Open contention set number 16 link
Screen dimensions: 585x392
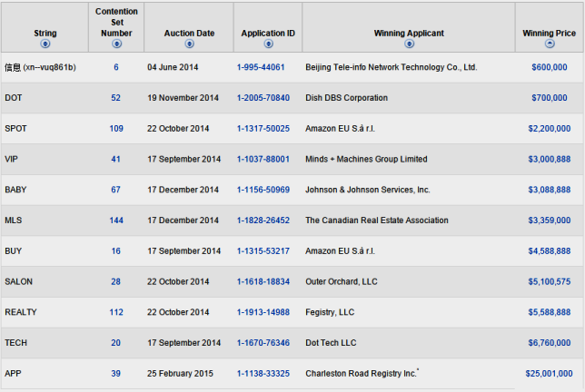[x=115, y=251]
